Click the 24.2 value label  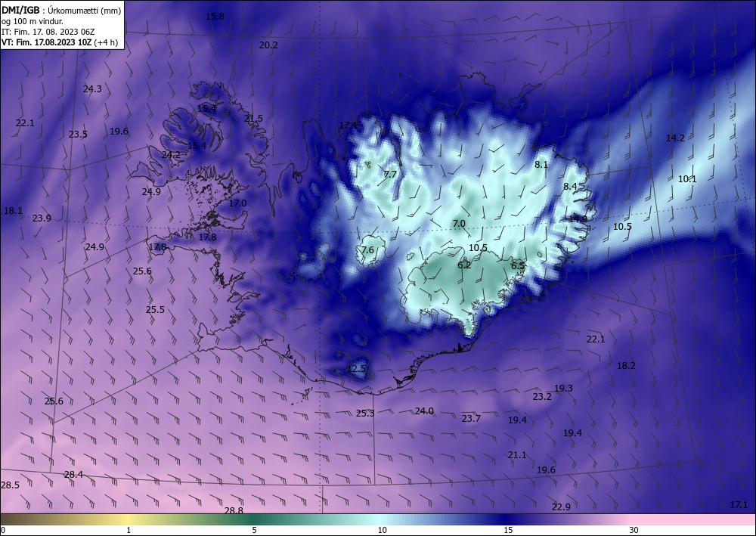click(x=171, y=155)
